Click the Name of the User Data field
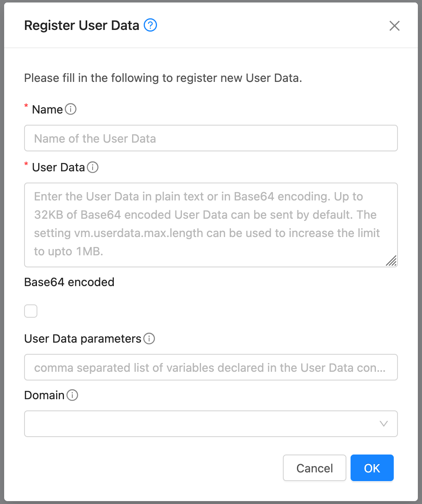The image size is (422, 504). (211, 138)
